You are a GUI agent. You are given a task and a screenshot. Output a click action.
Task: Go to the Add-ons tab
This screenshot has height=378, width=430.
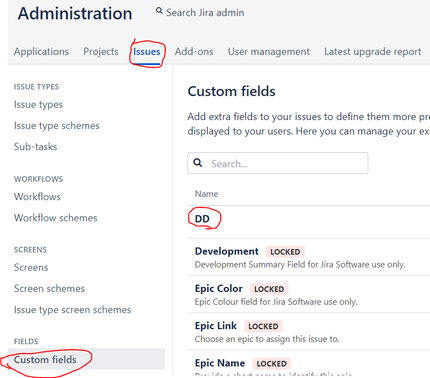pos(194,52)
